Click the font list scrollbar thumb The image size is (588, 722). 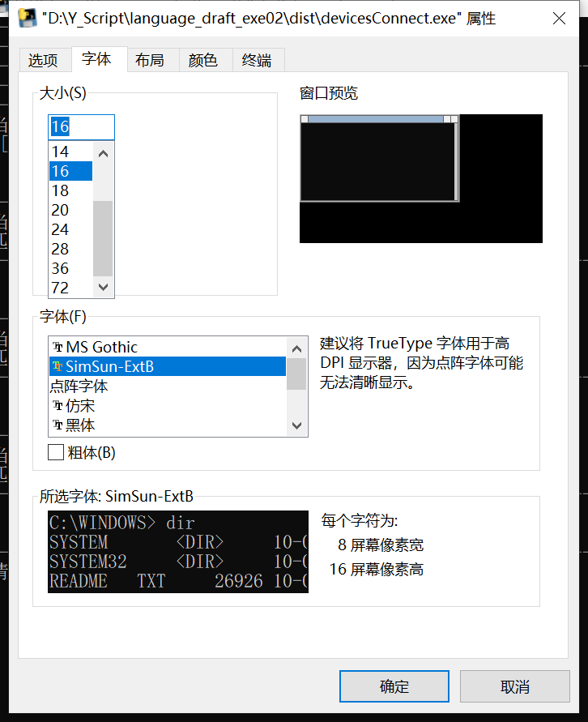[x=296, y=374]
